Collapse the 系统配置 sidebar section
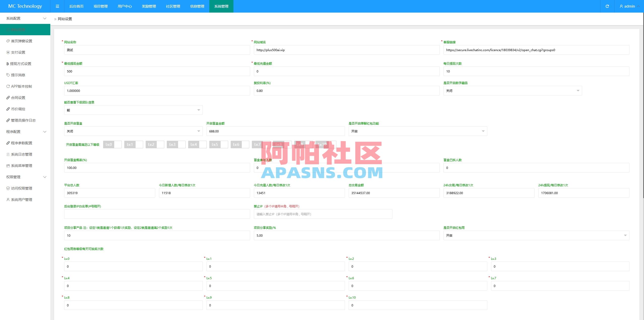The width and height of the screenshot is (644, 320). click(x=25, y=18)
